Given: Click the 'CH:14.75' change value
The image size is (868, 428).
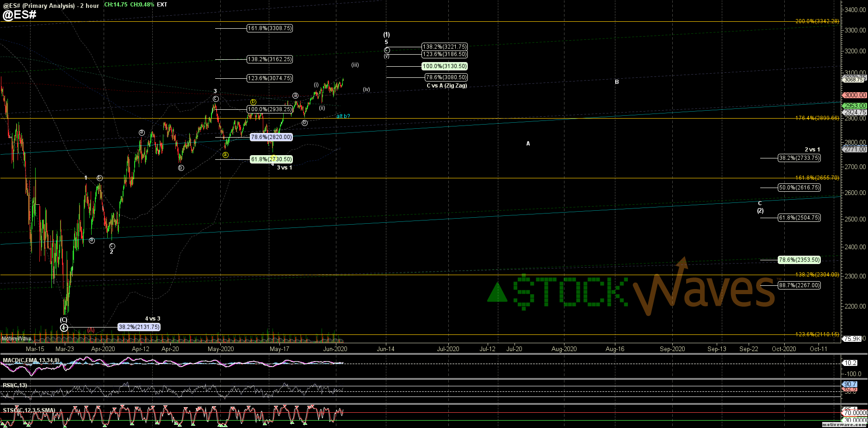Looking at the screenshot, I should click(116, 5).
